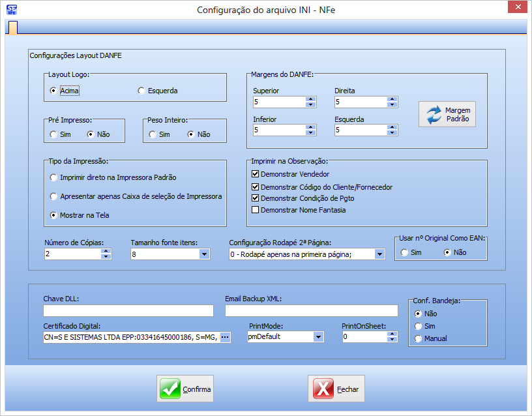532x416 pixels.
Task: Click the SE NFe application icon in title bar
Action: tap(11, 9)
